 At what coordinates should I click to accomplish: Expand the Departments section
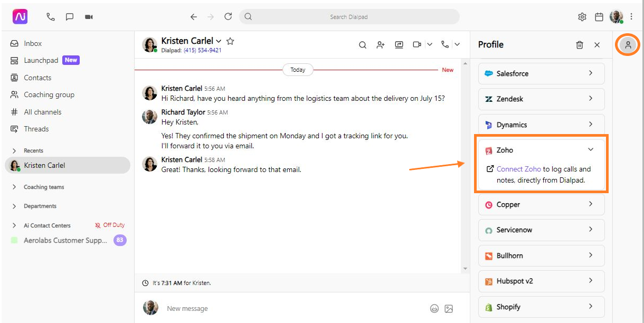tap(14, 206)
